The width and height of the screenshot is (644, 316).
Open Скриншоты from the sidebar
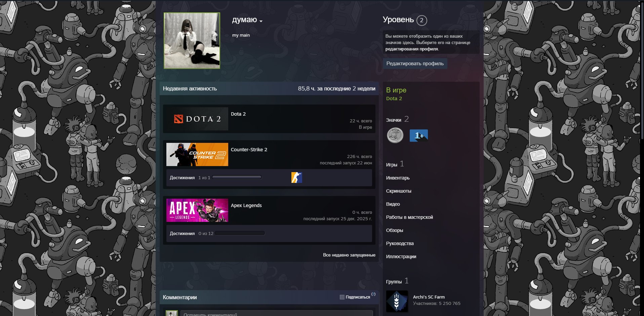[399, 191]
